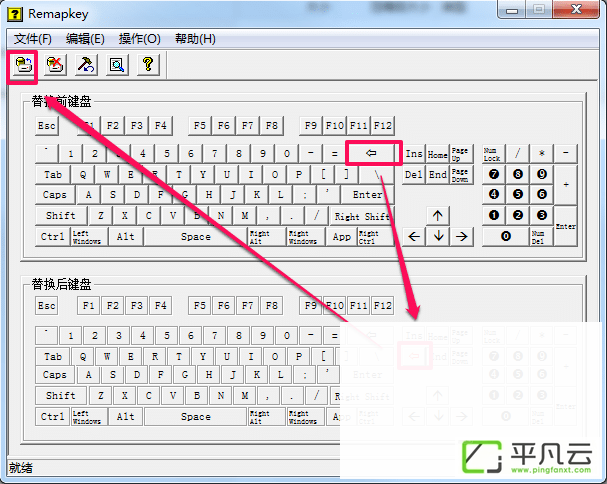Open the 编辑(E) menu
607x484 pixels.
click(85, 39)
